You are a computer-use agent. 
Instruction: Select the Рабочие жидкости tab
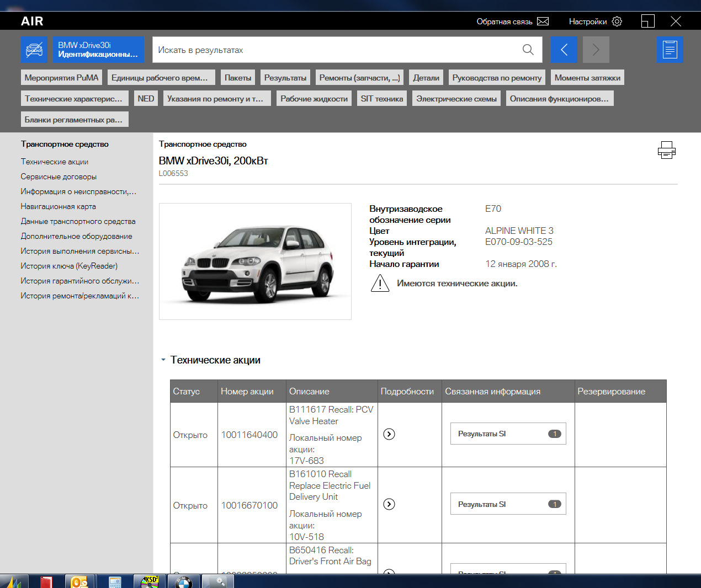[314, 99]
